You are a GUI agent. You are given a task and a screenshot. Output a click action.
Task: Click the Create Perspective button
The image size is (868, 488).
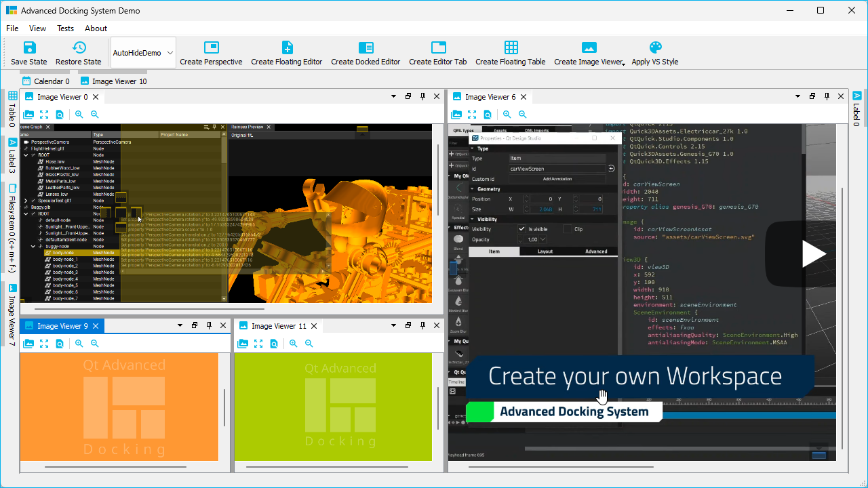pos(211,53)
